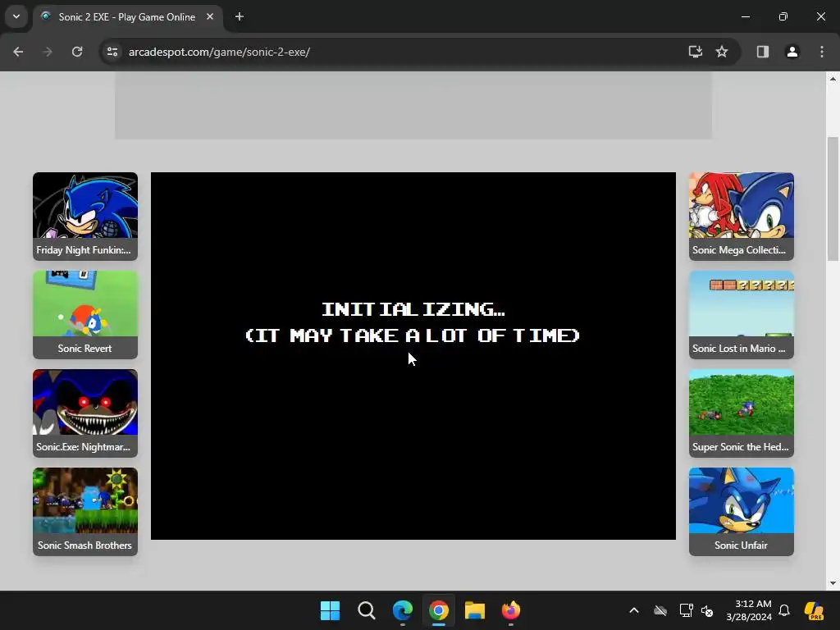Launch Microsoft Edge from the taskbar
Screen dimensions: 840x630
click(x=402, y=610)
